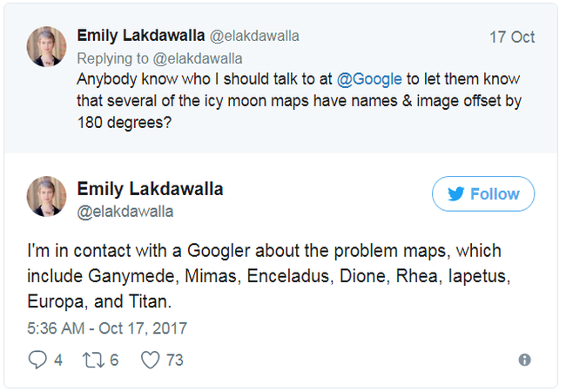Screen dimensions: 566x392
Task: Click the '17 Oct' date link
Action: pos(513,37)
